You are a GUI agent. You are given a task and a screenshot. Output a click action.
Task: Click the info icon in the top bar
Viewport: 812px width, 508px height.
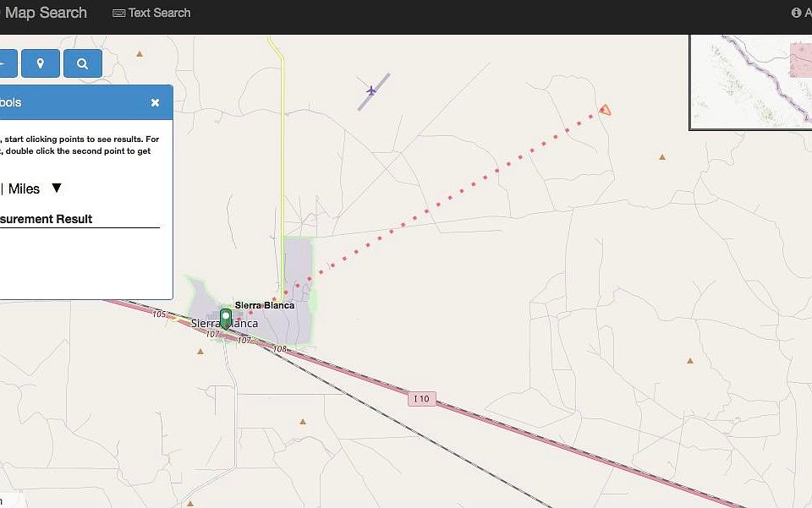(796, 13)
